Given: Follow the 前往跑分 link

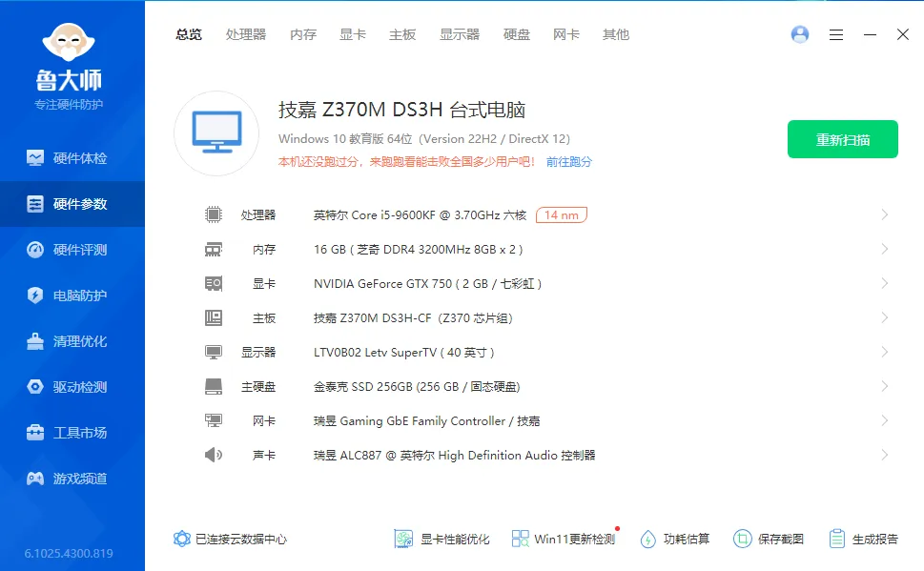Looking at the screenshot, I should 568,162.
